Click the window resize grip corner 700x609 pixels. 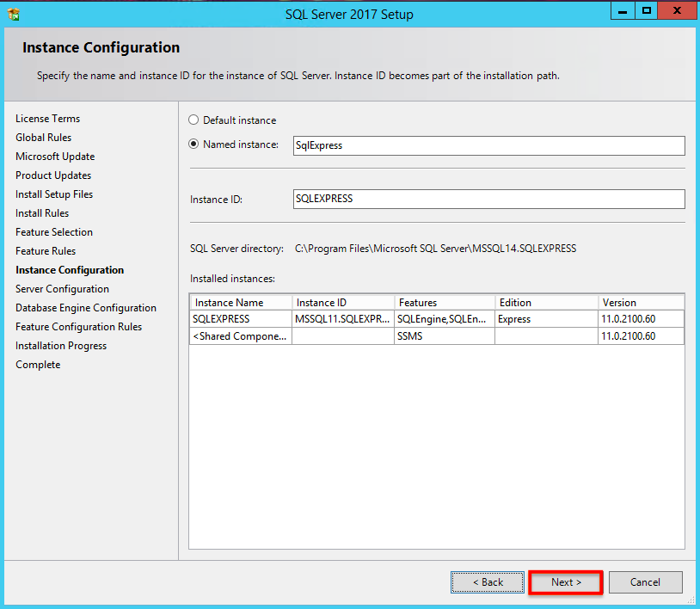click(691, 600)
